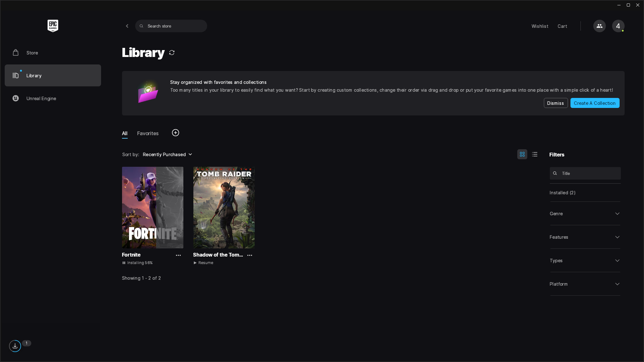Open the Sort by Recently Purchased dropdown

(167, 155)
